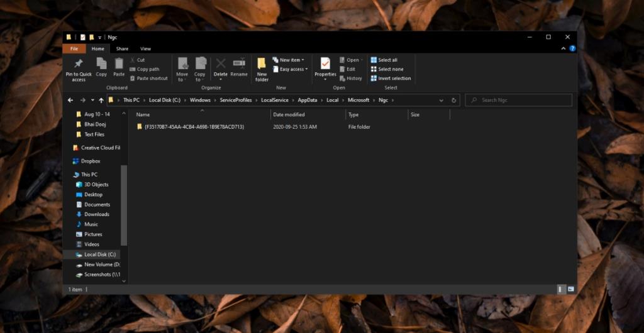Navigate up one folder level arrow
Image resolution: width=644 pixels, height=333 pixels.
[101, 100]
